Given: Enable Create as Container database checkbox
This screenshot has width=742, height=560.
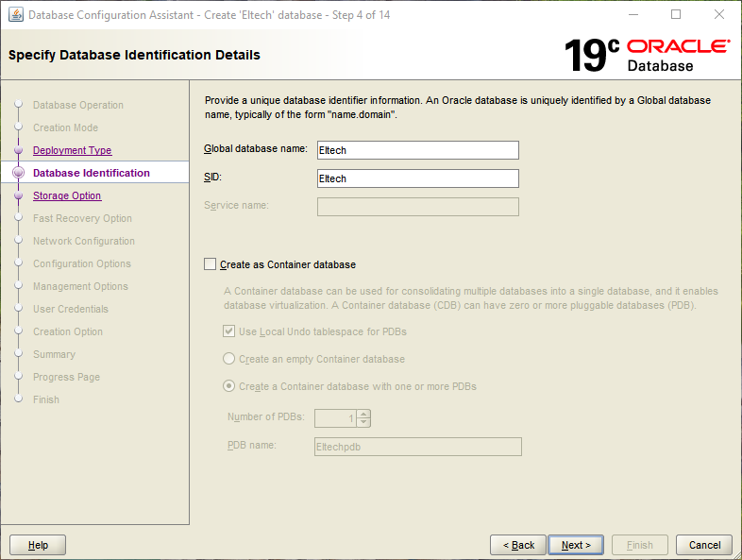Looking at the screenshot, I should (211, 264).
